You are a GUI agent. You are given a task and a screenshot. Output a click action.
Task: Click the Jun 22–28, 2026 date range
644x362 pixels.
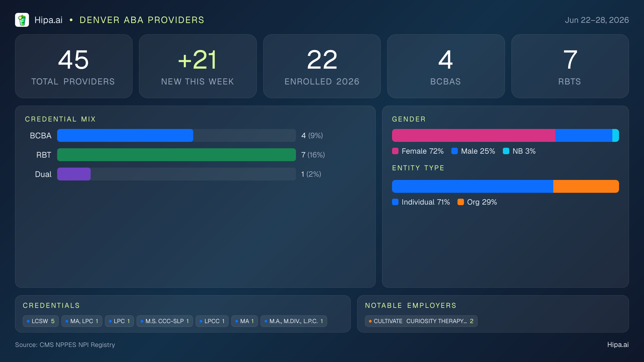(x=597, y=20)
